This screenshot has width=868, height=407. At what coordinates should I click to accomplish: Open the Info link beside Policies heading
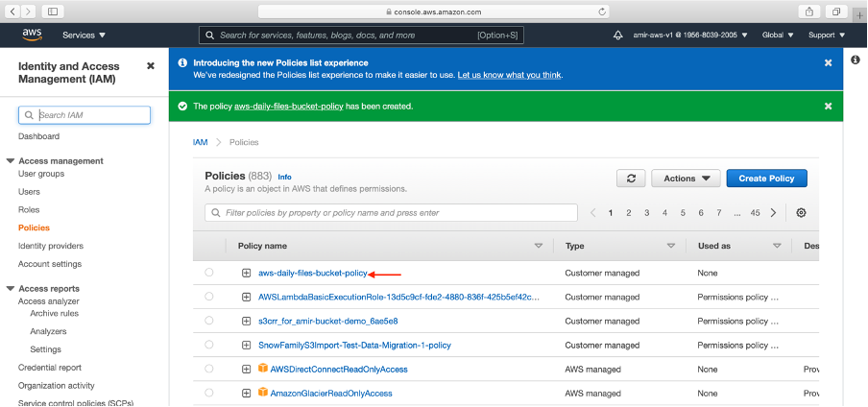[284, 178]
